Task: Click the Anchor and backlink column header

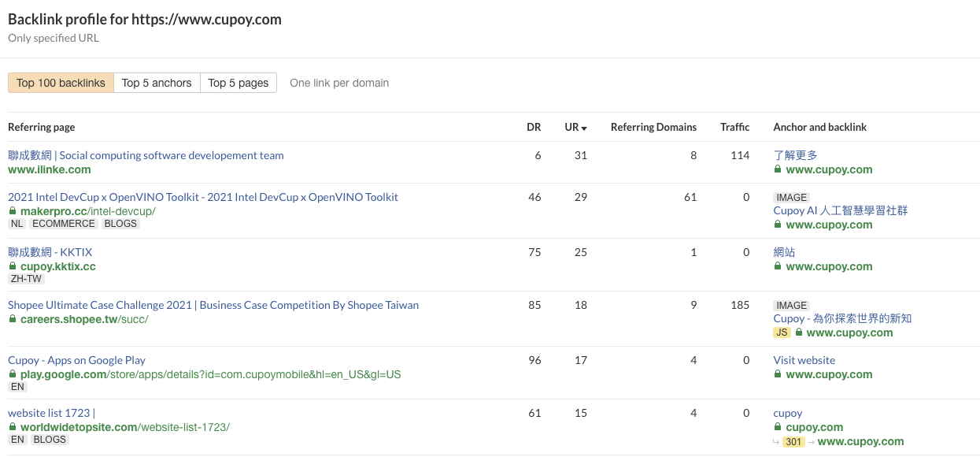Action: pyautogui.click(x=820, y=127)
